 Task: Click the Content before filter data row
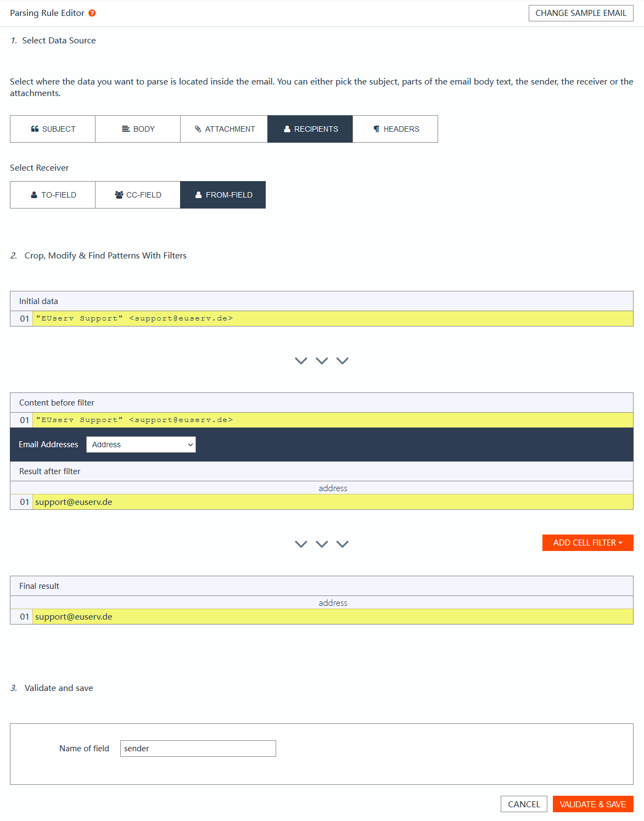[322, 420]
